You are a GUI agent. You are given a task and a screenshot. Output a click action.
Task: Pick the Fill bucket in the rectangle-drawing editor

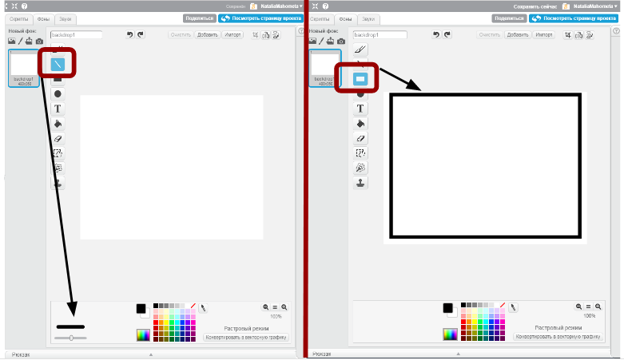[x=360, y=124]
